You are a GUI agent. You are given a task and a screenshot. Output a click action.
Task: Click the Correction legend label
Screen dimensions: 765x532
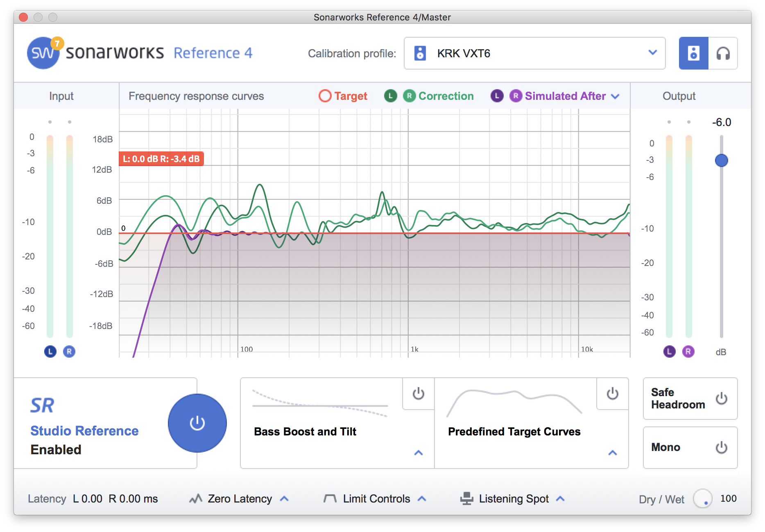tap(446, 96)
